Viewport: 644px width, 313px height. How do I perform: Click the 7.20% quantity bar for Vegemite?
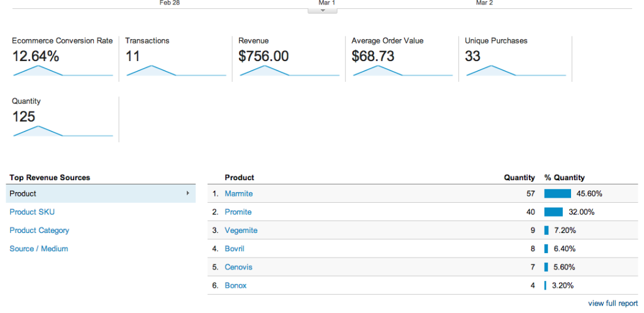point(547,230)
